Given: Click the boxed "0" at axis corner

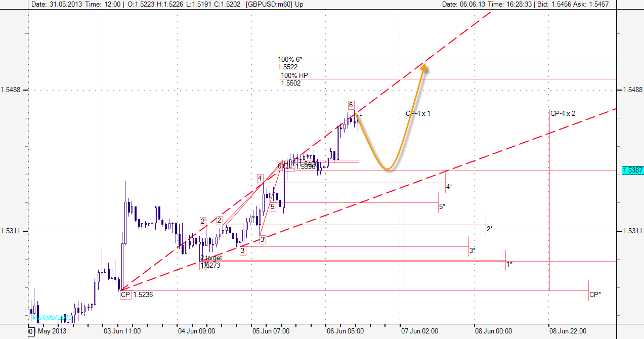Looking at the screenshot, I should click(31, 331).
